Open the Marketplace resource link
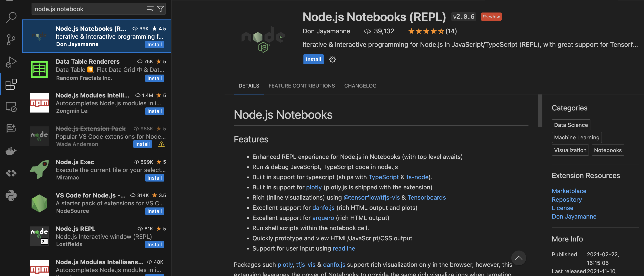Image resolution: width=644 pixels, height=276 pixels. coord(569,191)
